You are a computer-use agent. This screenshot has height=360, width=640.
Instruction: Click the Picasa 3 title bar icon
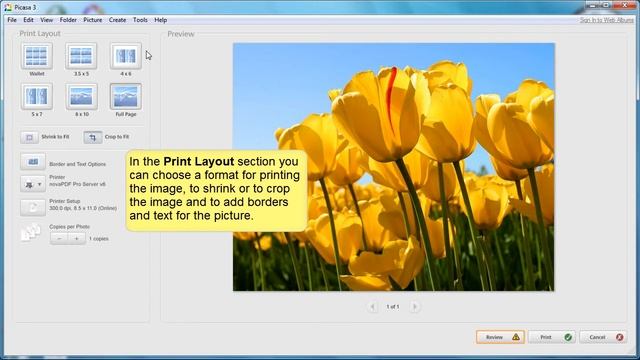pos(8,7)
